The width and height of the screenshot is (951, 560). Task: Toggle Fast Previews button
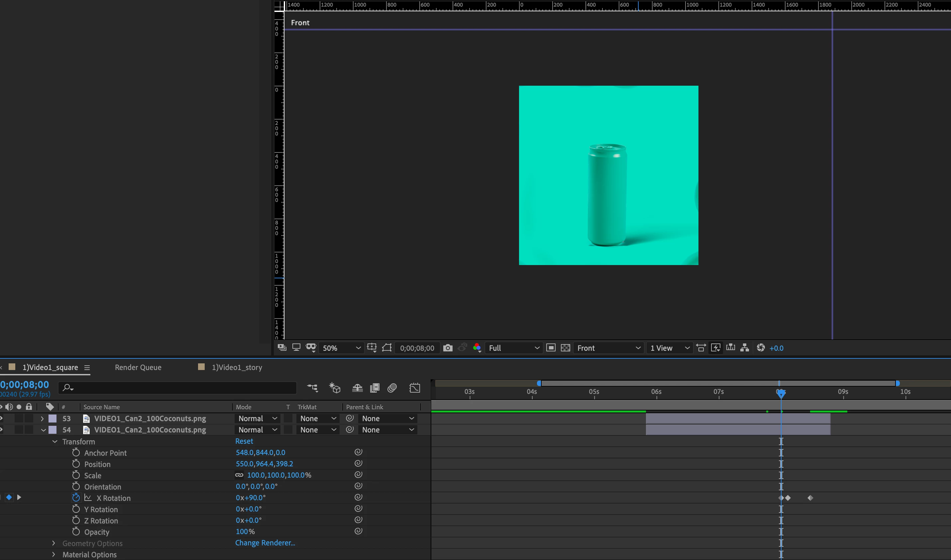point(715,348)
